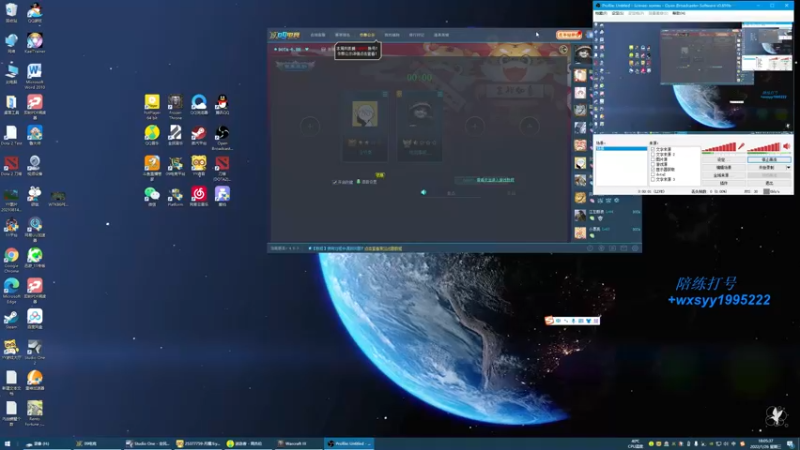Open the first menu in OBS menu bar
The height and width of the screenshot is (450, 800).
click(x=601, y=13)
